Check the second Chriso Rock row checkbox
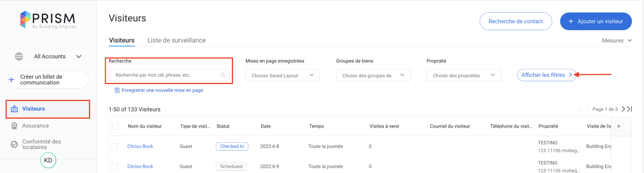Viewport: 644px width, 173px height. [x=115, y=167]
